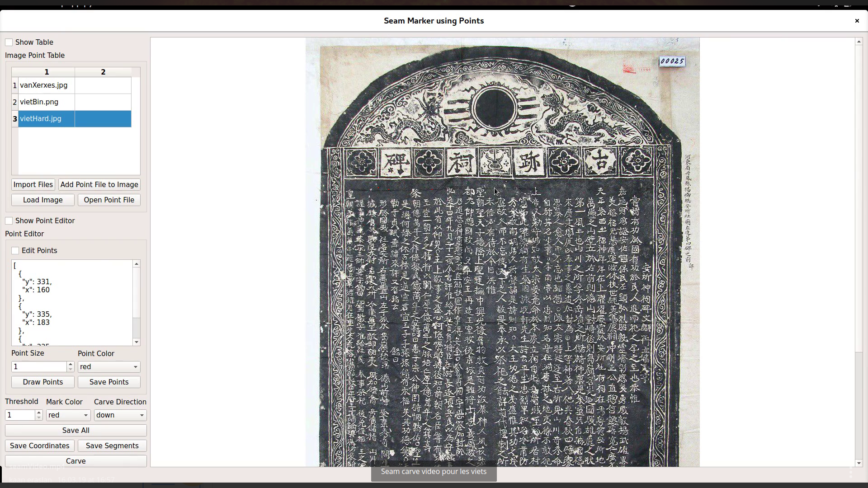Enable the Show Table checkbox
Screen dimensions: 868x488
click(9, 42)
